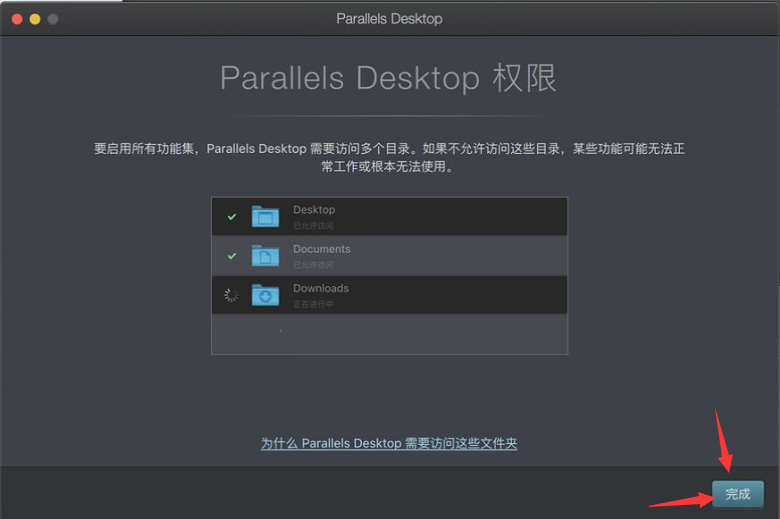780x519 pixels.
Task: Click the Parallels Desktop window title
Action: pyautogui.click(x=389, y=19)
